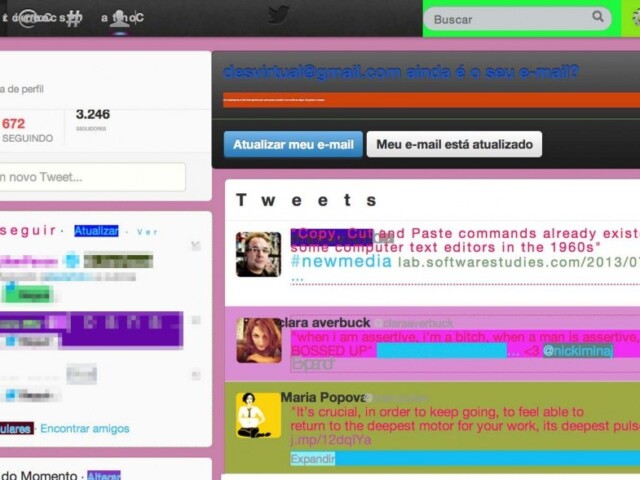Dismiss the second follow suggestion with X
Screen dimensions: 640x480
[195, 320]
